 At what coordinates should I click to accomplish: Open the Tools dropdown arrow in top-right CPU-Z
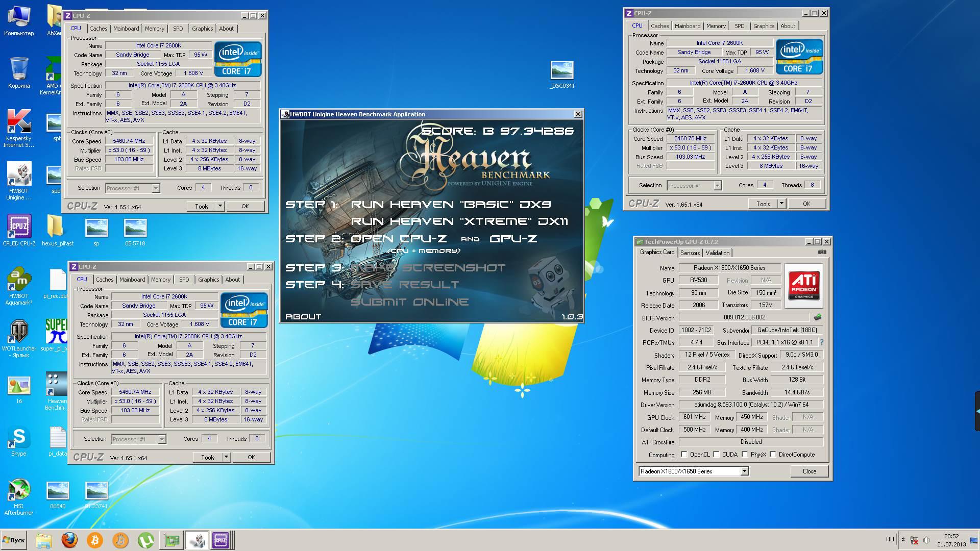pyautogui.click(x=781, y=204)
